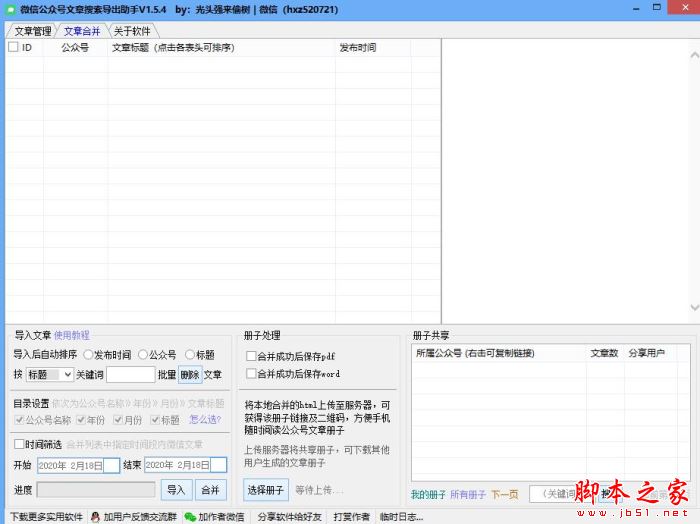The image size is (700, 524).
Task: Tick the select-all ID checkbox in header
Action: coord(13,47)
